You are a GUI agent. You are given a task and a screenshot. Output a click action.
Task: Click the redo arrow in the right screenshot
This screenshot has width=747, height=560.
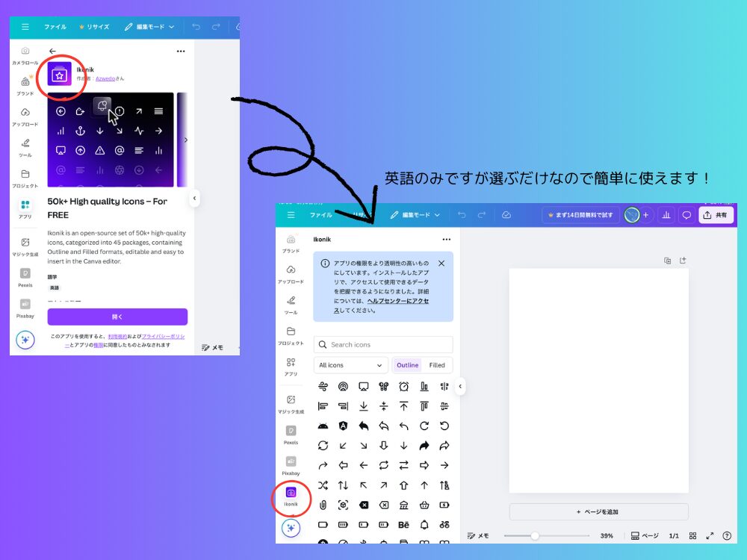tap(482, 215)
